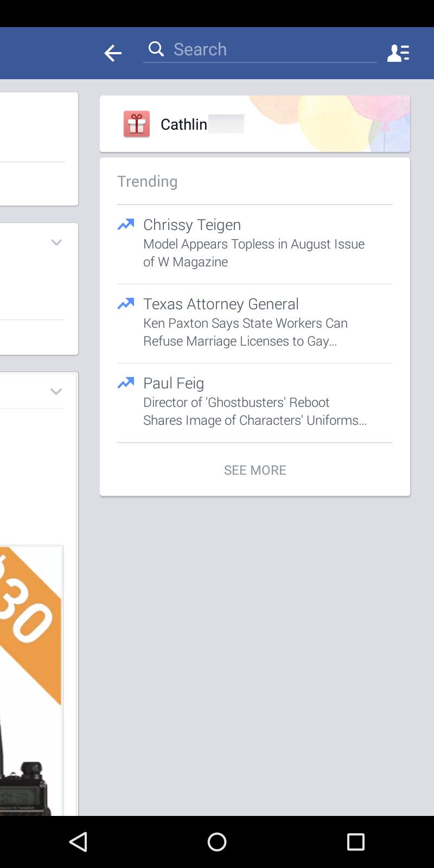Click the search magnifier icon
Screen dimensions: 434x868
pyautogui.click(x=156, y=49)
